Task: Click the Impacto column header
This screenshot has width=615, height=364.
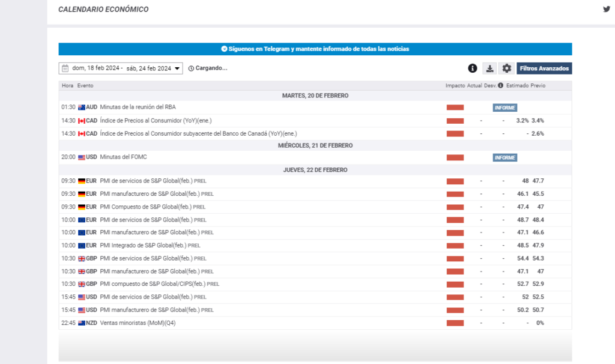Action: pos(455,86)
